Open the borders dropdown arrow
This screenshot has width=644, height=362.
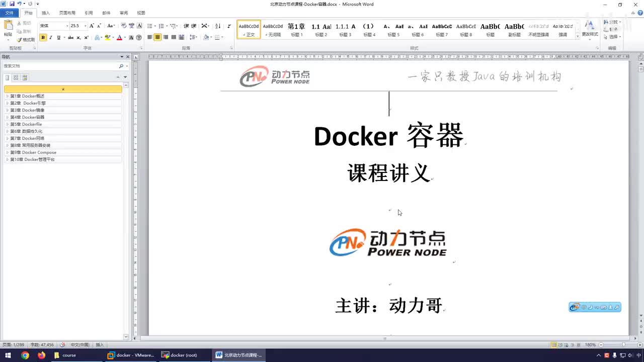223,38
